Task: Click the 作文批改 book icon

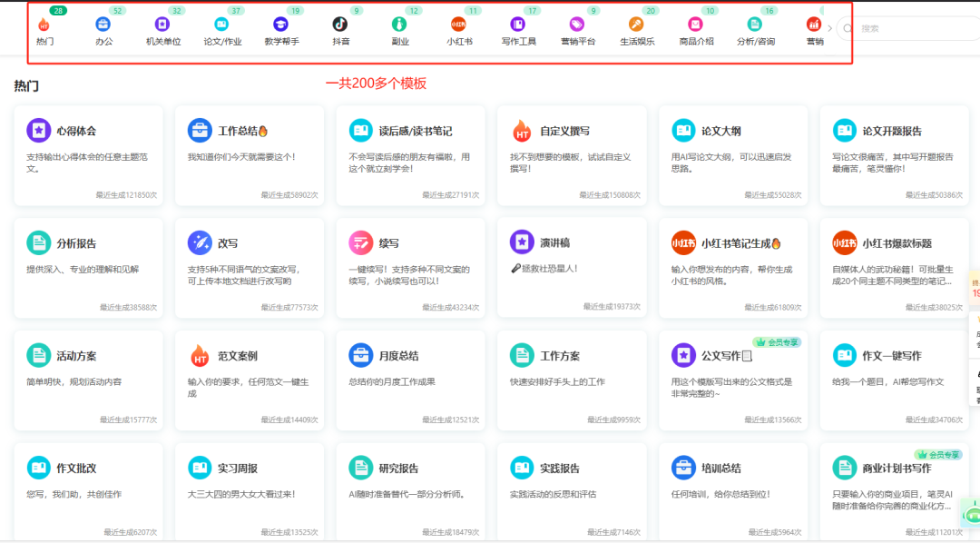Action: [39, 468]
